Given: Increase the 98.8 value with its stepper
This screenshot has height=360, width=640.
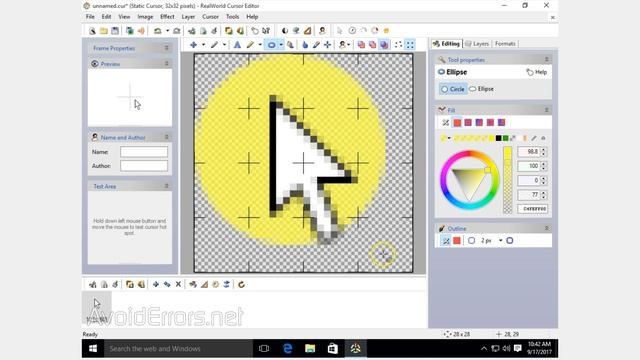Looking at the screenshot, I should click(543, 150).
